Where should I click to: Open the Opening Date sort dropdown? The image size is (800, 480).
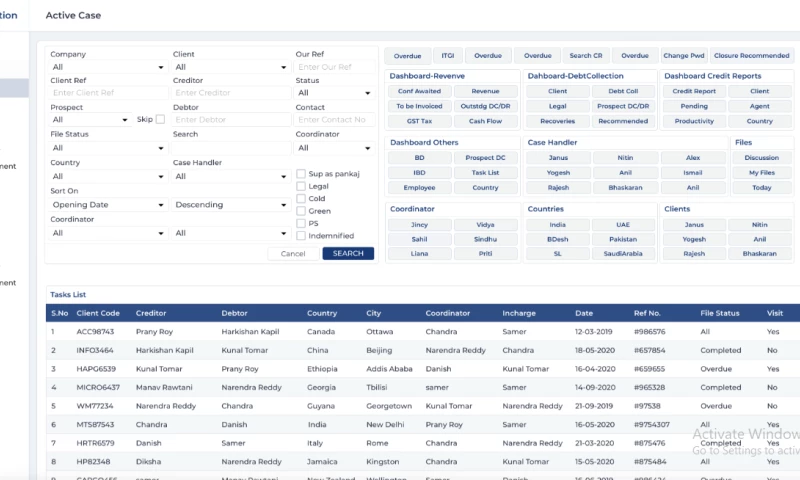(108, 205)
